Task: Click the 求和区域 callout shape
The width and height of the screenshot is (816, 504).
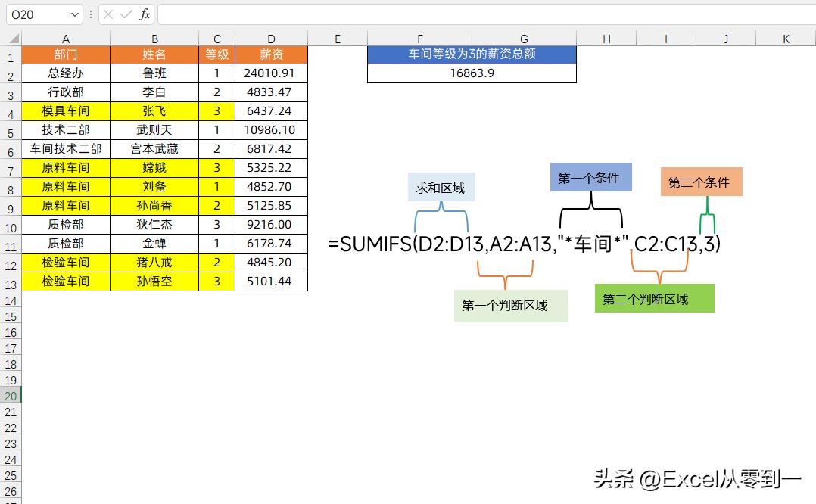Action: click(441, 187)
